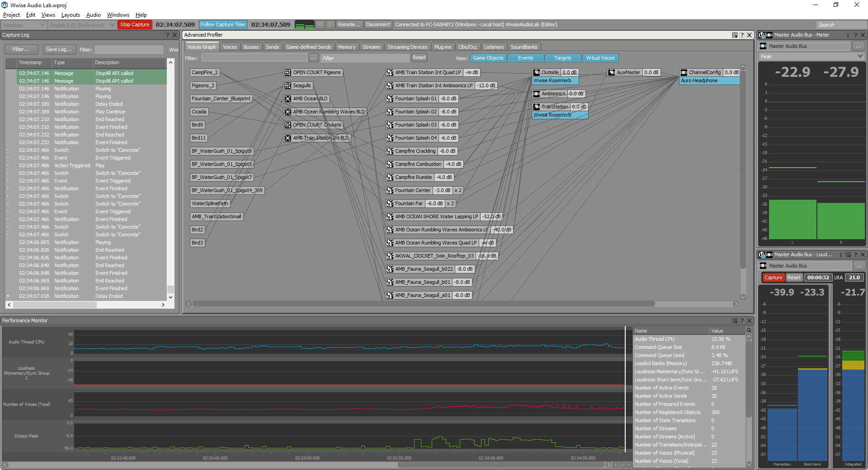
Task: Open Master Audio Bus browse button in Meter
Action: coord(858,46)
